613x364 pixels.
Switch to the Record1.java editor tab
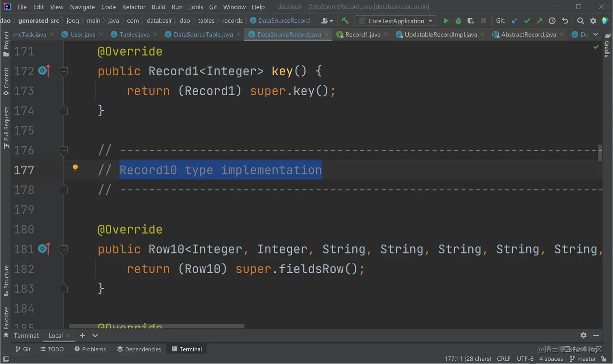pos(362,34)
